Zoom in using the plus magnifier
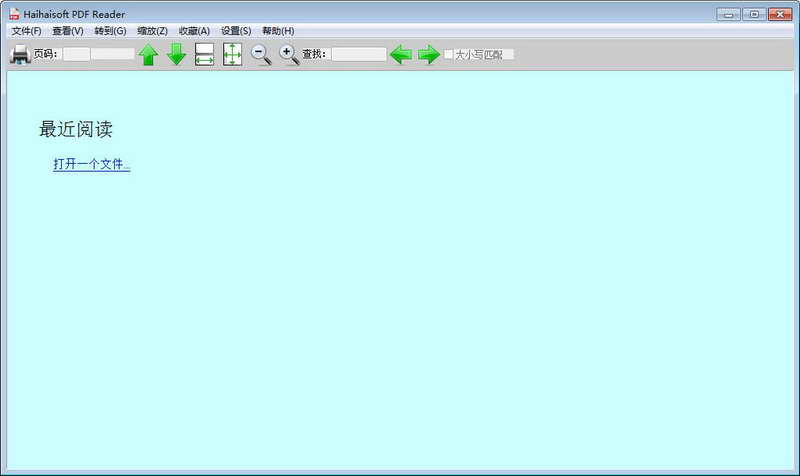The image size is (800, 476). point(288,54)
